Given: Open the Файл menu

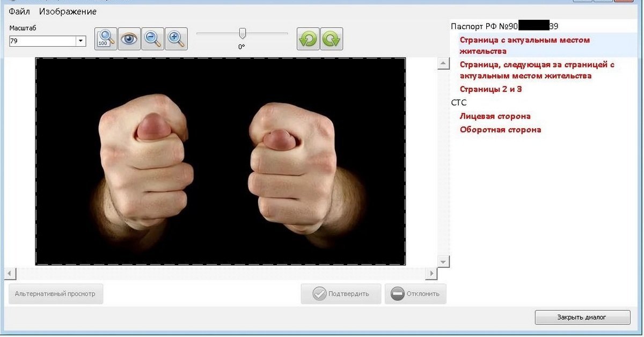Looking at the screenshot, I should tap(19, 11).
